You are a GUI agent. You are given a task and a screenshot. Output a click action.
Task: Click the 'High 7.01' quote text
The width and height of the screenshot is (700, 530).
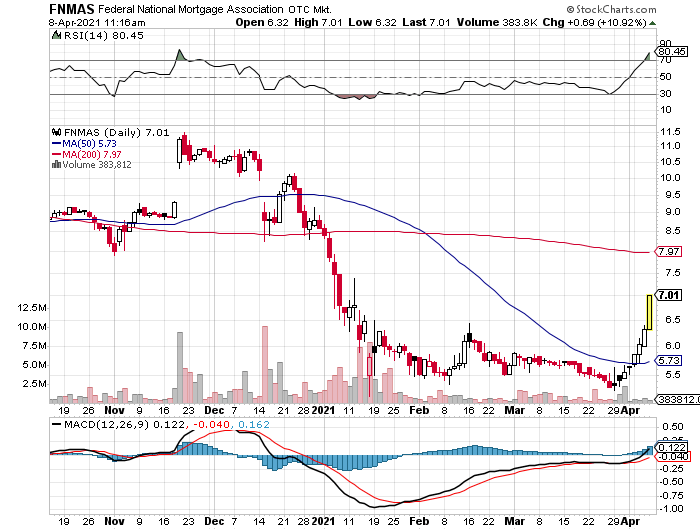pyautogui.click(x=318, y=22)
